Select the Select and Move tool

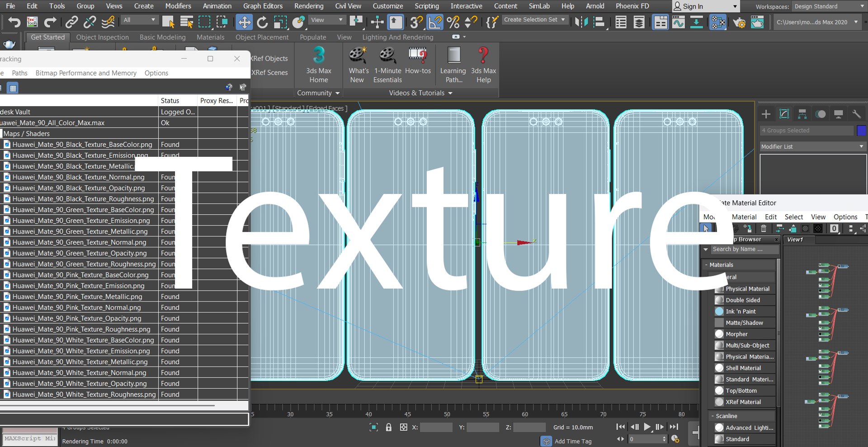[x=244, y=22]
